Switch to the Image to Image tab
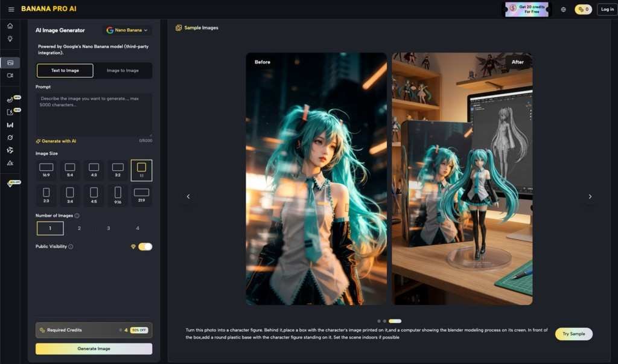 pyautogui.click(x=122, y=70)
